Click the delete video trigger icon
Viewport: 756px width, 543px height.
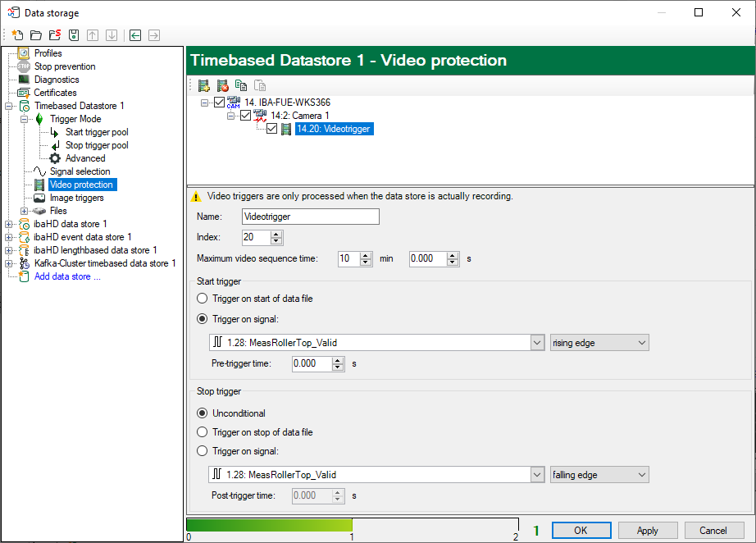coord(222,85)
